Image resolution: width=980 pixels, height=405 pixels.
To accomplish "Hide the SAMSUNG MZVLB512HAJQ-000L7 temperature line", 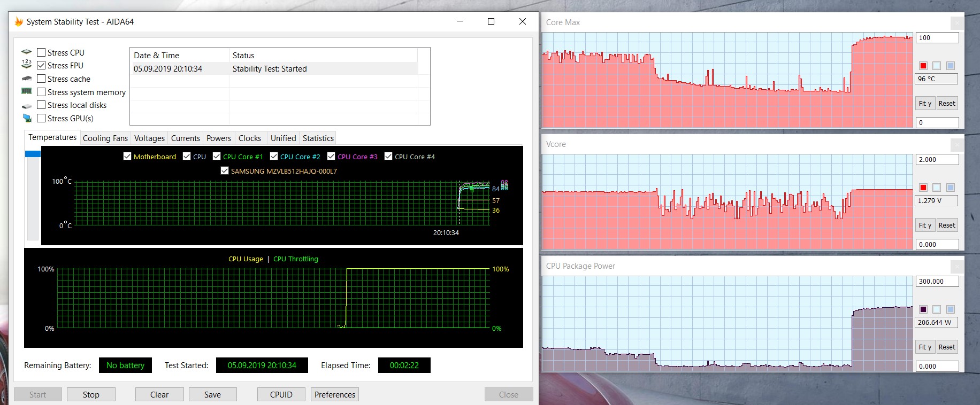I will pyautogui.click(x=225, y=170).
